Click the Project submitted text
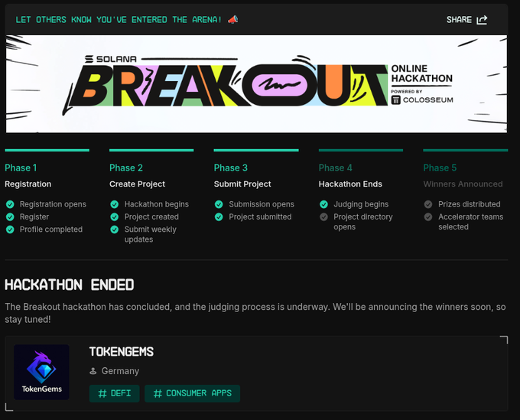This screenshot has width=520, height=420. pyautogui.click(x=260, y=217)
